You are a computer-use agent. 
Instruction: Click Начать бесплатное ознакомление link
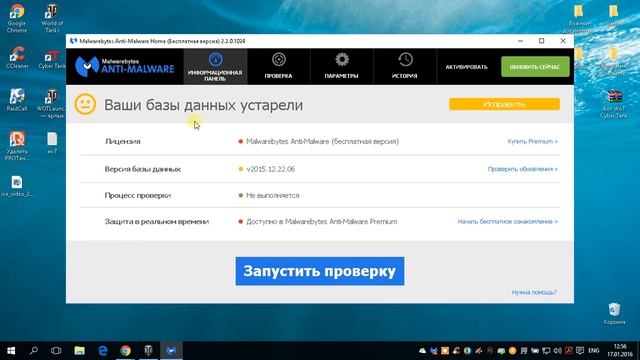coord(507,222)
